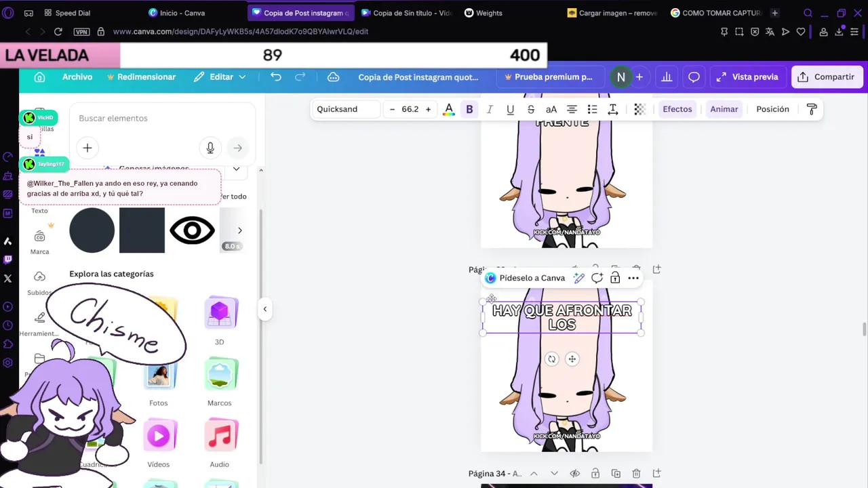
Task: Select the copy style paint roller
Action: click(812, 109)
